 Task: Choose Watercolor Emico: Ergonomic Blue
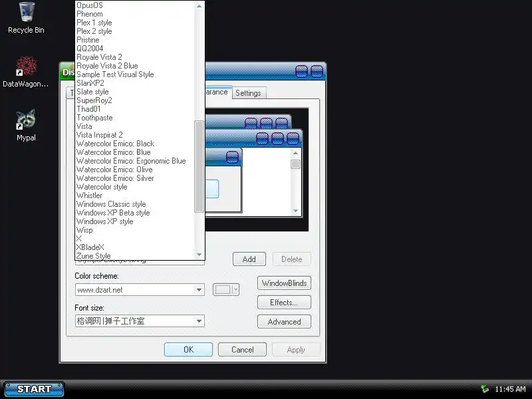point(135,161)
